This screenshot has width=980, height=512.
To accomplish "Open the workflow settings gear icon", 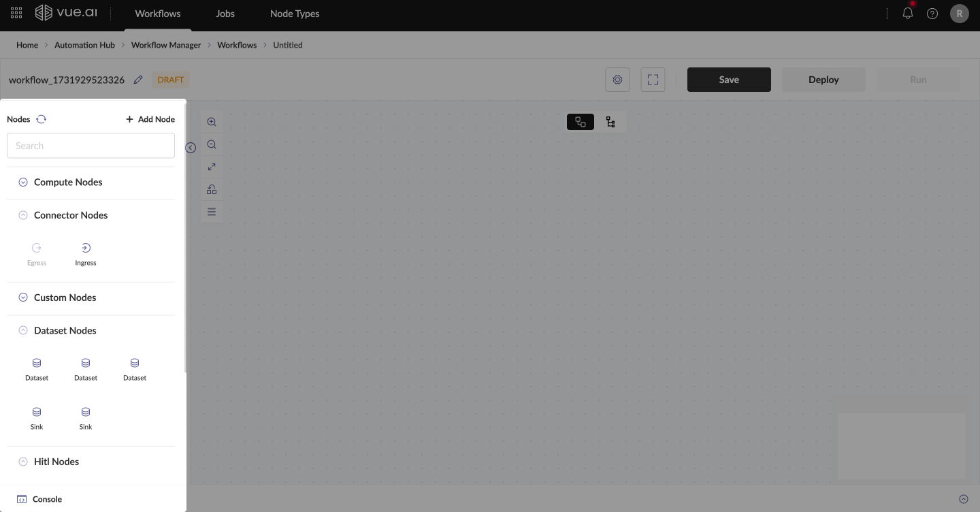I will [617, 80].
